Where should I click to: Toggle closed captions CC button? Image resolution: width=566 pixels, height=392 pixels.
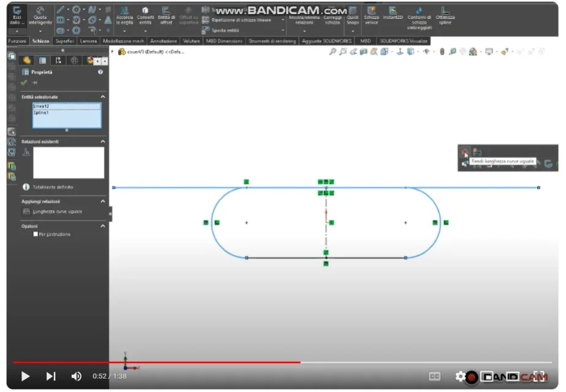(434, 377)
